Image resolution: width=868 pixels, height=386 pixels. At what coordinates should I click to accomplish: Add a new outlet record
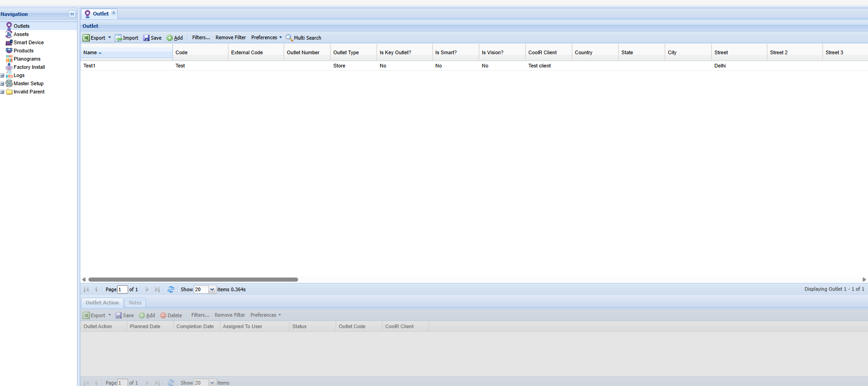175,38
